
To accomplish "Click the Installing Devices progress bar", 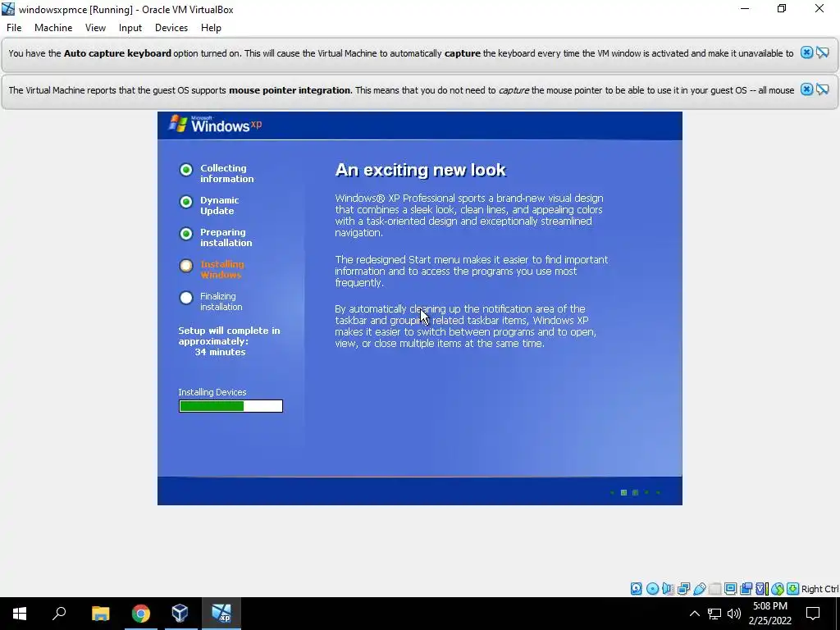I will point(231,406).
